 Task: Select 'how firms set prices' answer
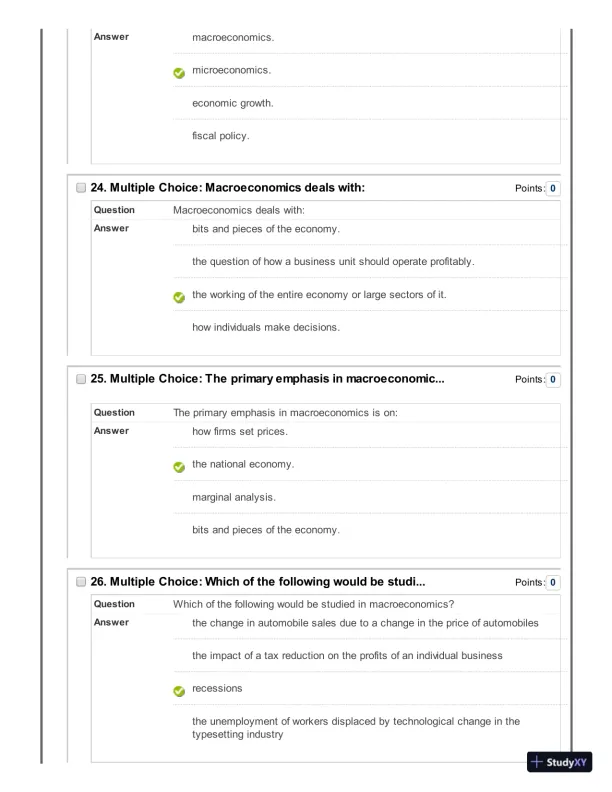tap(239, 432)
